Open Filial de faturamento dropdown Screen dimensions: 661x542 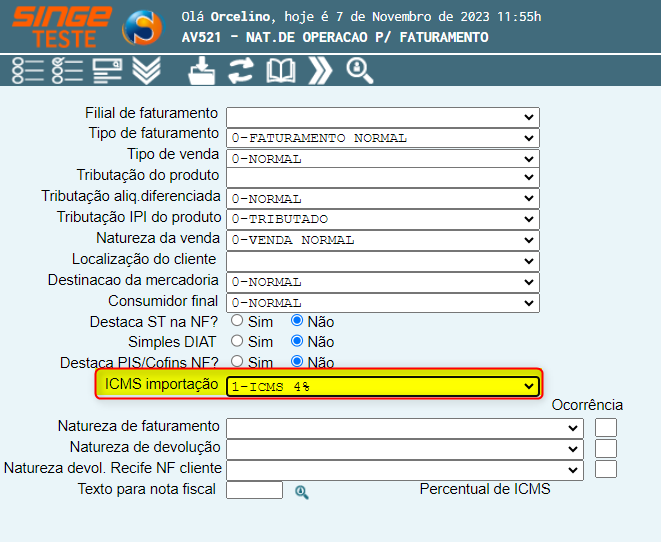(383, 117)
